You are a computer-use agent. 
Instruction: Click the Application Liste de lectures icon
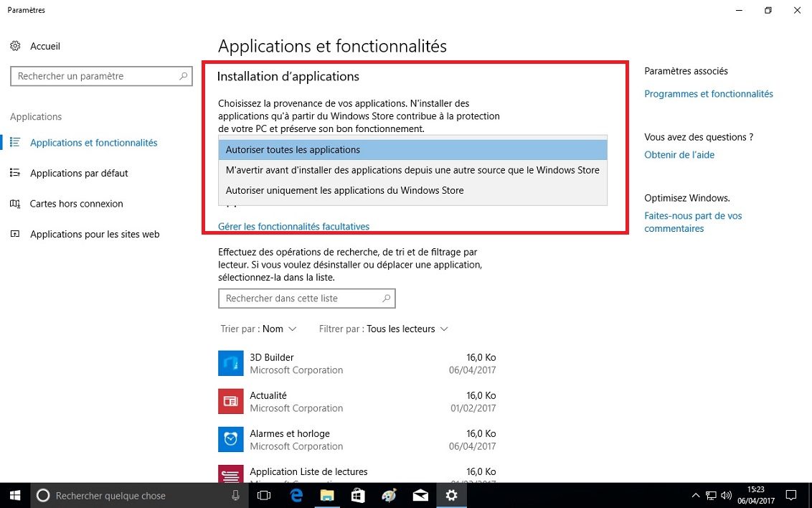coord(231,474)
